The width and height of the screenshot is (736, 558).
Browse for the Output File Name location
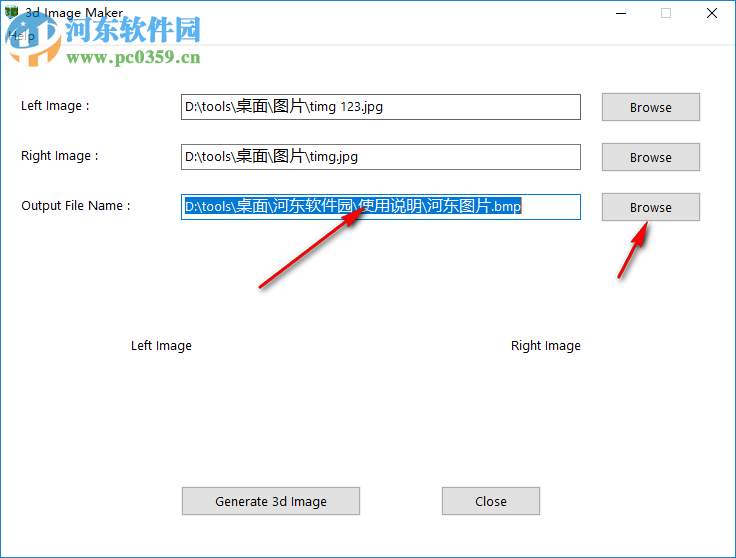pos(651,207)
